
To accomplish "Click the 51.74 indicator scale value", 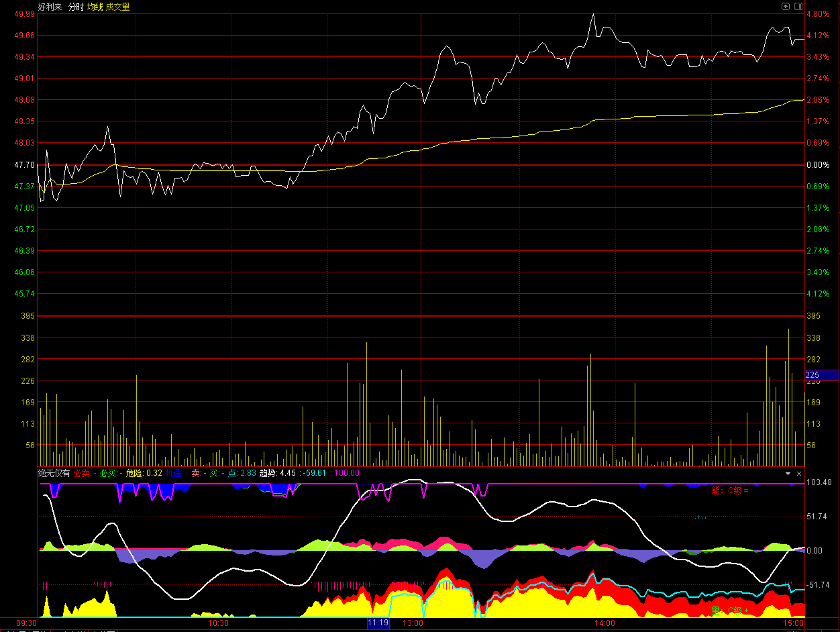I will [817, 517].
